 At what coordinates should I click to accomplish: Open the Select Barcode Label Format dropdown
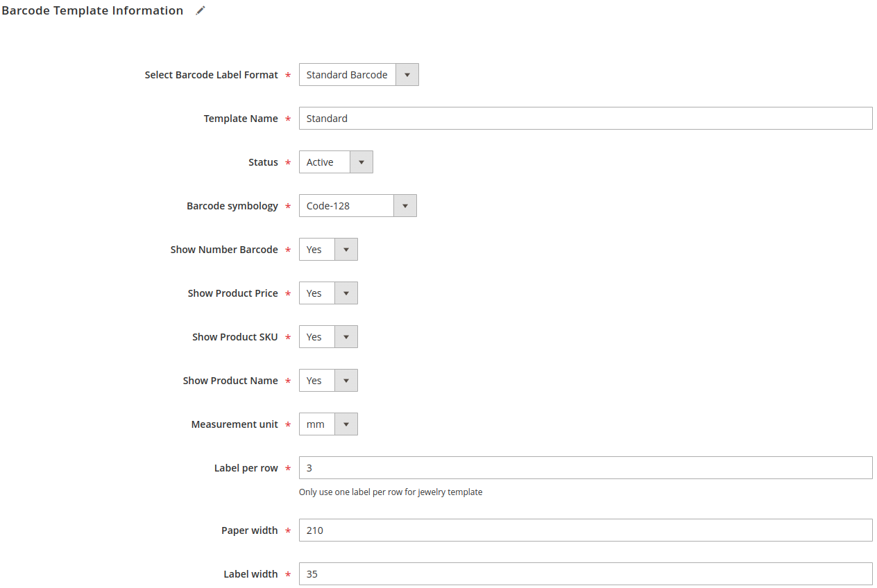[x=359, y=75]
